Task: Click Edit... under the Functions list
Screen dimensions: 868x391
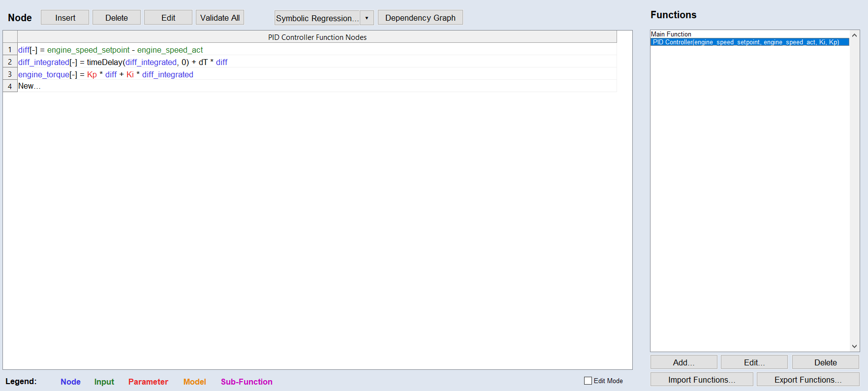Action: (754, 362)
